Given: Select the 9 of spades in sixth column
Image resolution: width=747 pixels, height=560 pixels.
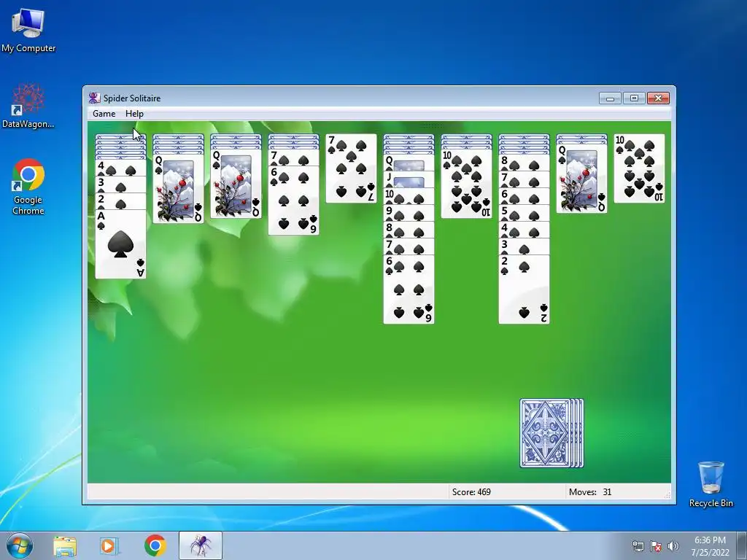Looking at the screenshot, I should tap(409, 213).
